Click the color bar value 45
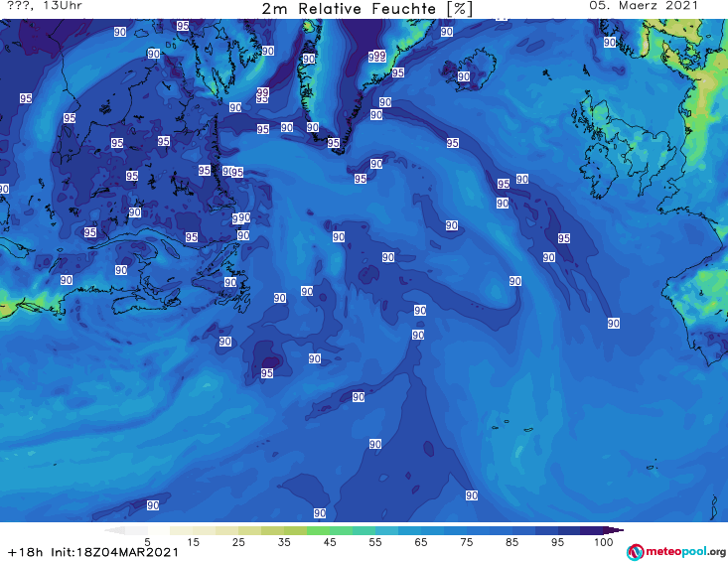 [329, 542]
